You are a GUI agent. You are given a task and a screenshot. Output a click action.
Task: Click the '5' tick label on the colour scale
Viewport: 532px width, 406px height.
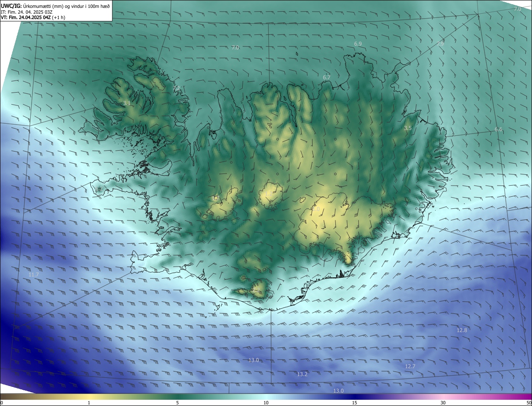click(x=177, y=403)
